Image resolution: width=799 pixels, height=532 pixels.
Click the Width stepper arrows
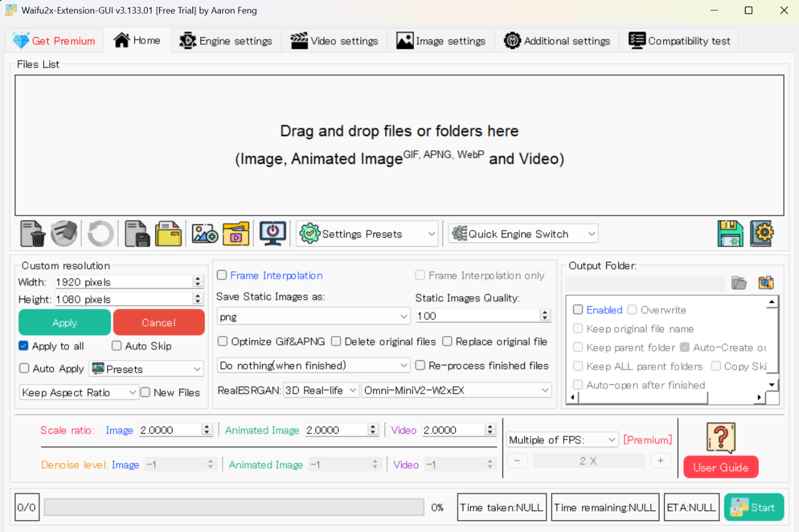198,281
